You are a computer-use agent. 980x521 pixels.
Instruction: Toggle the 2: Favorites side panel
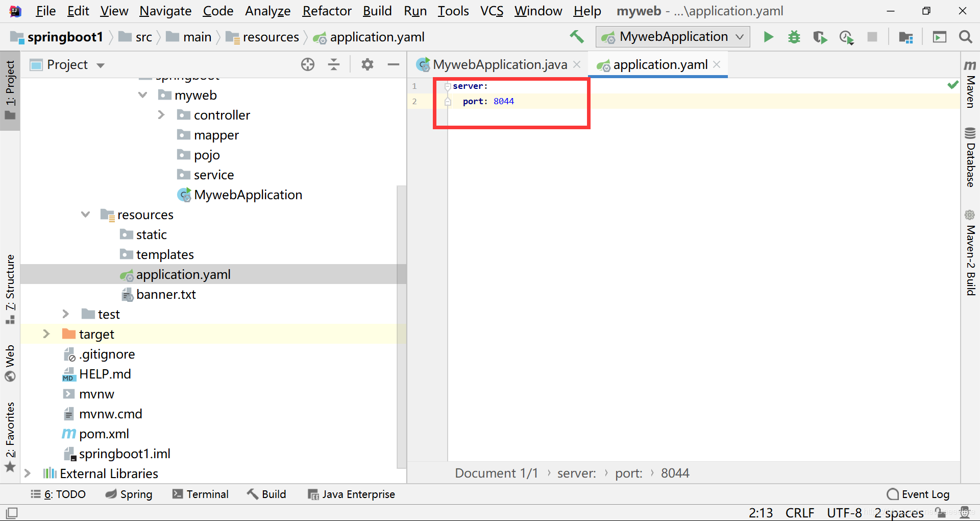(x=10, y=437)
